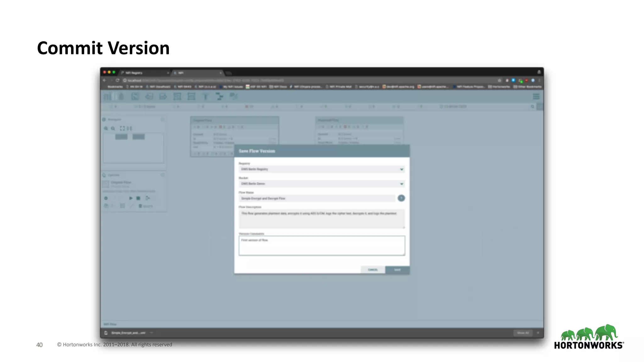
Task: Click the search magnifier in status bar
Action: coord(533,107)
